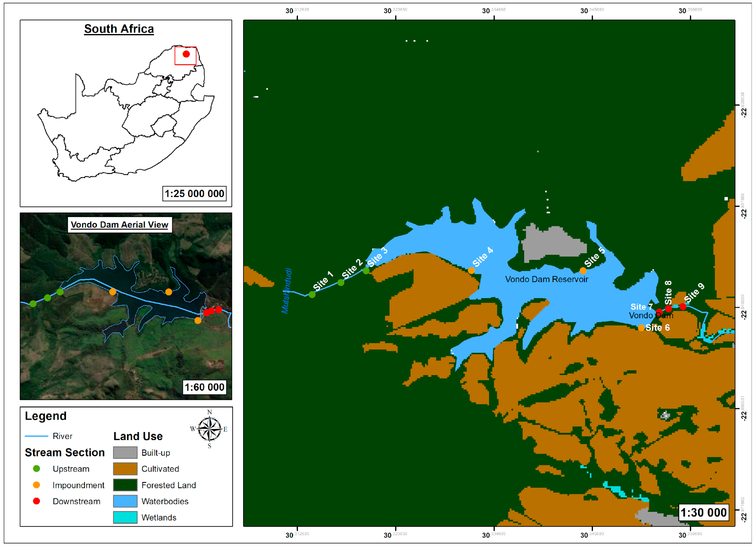Image resolution: width=756 pixels, height=548 pixels.
Task: Click the Cultivated brown legend swatch
Action: (x=125, y=469)
